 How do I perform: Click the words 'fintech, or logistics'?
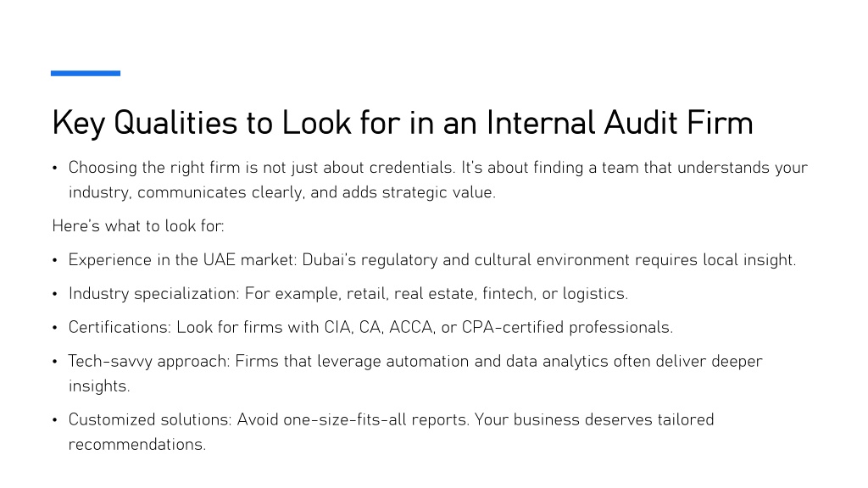[554, 294]
